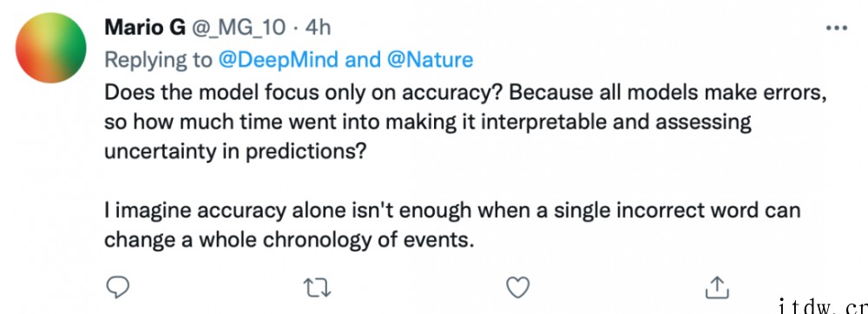Like the tweet with the heart icon
The width and height of the screenshot is (868, 314).
tap(518, 287)
